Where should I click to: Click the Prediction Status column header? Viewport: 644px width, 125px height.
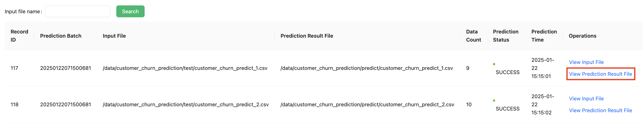tap(506, 36)
